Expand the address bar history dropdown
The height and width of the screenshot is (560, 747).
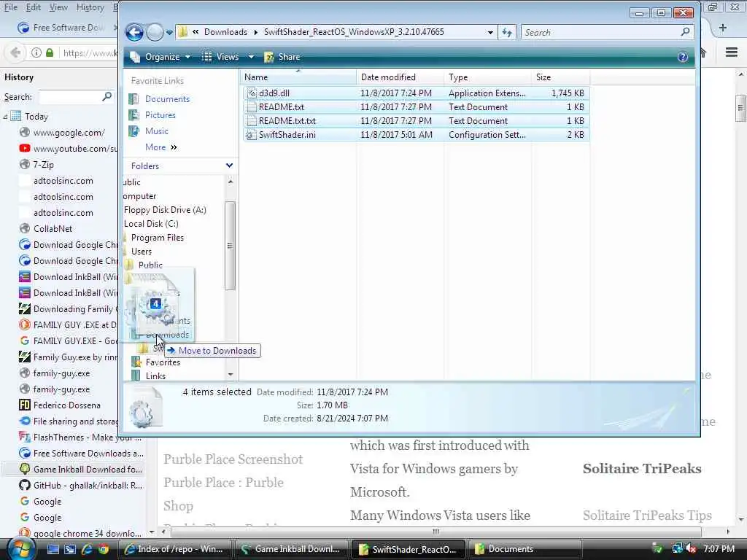click(x=490, y=32)
